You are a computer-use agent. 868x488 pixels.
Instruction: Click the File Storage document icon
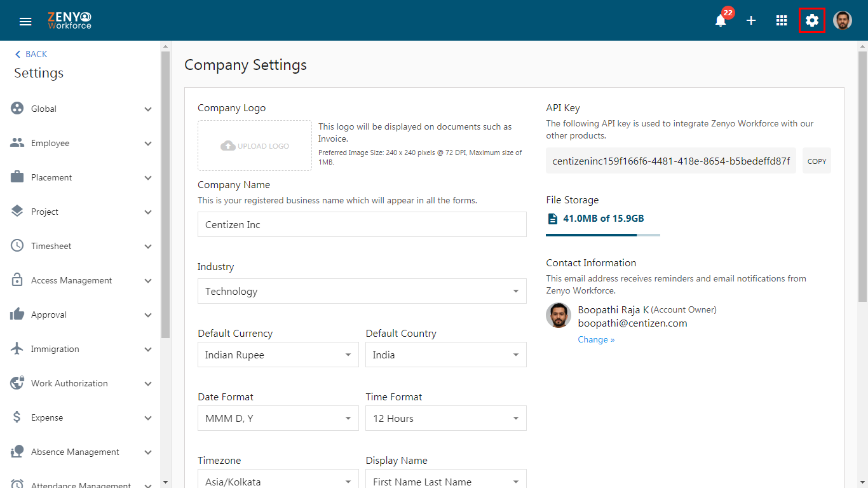click(x=552, y=219)
